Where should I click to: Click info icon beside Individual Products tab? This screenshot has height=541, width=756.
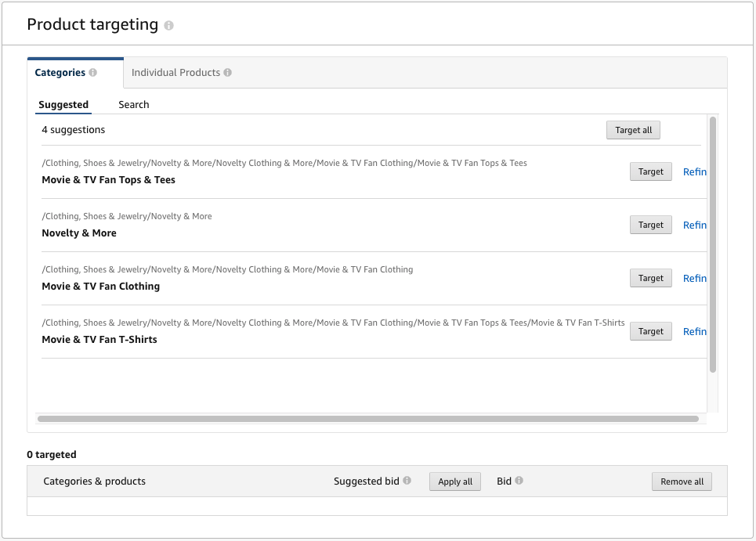(x=227, y=73)
